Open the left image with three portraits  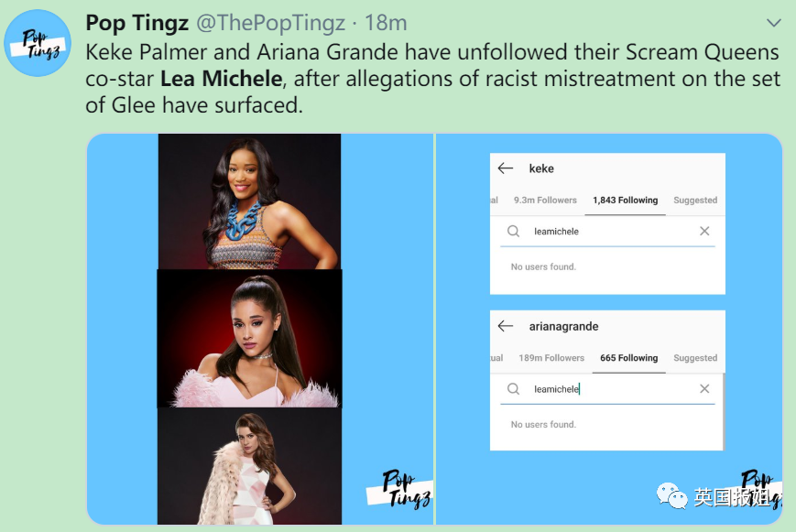click(260, 329)
